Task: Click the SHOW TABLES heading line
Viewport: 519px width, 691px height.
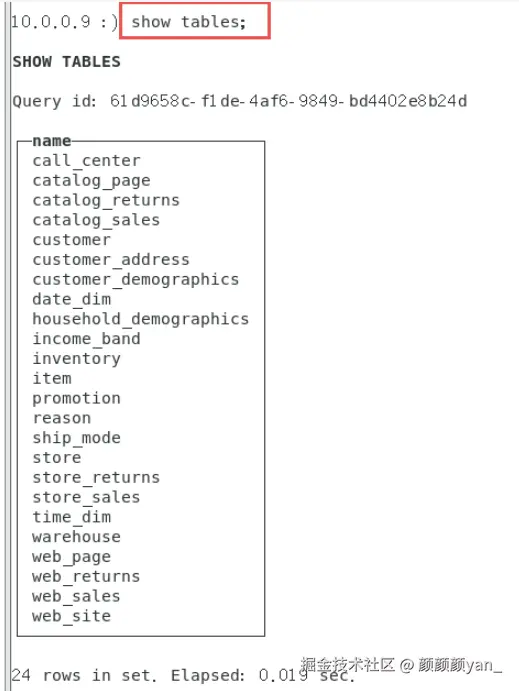Action: click(x=67, y=61)
